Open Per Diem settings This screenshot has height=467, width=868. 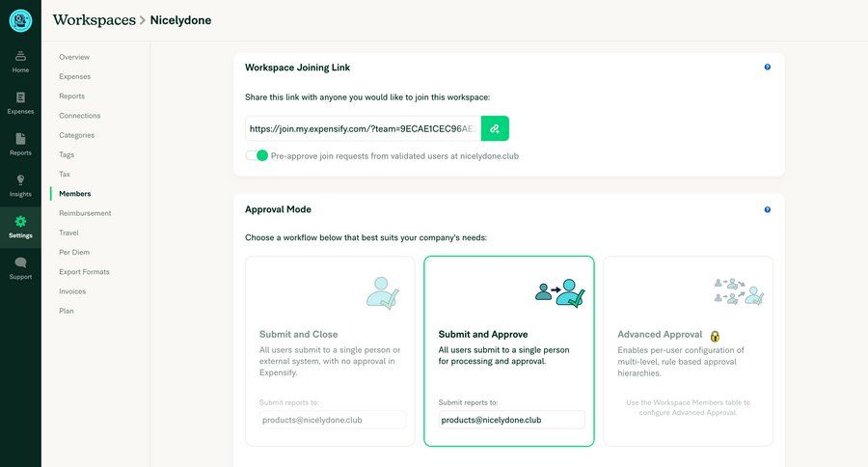74,252
